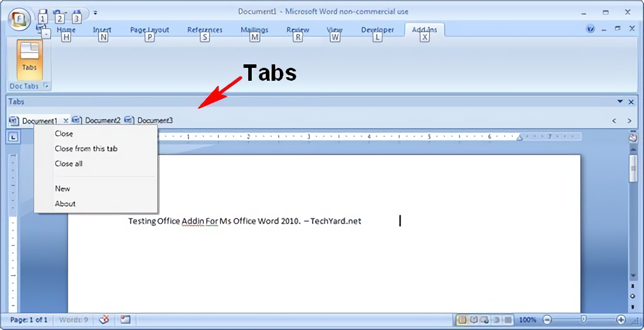644x330 pixels.
Task: Switch to the Document2 document tab
Action: [x=102, y=121]
